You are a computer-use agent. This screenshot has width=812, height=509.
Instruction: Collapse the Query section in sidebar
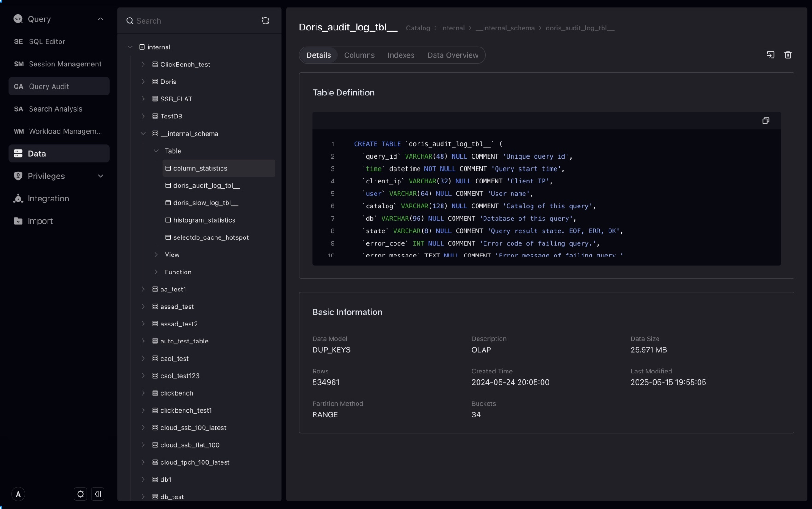pos(101,19)
